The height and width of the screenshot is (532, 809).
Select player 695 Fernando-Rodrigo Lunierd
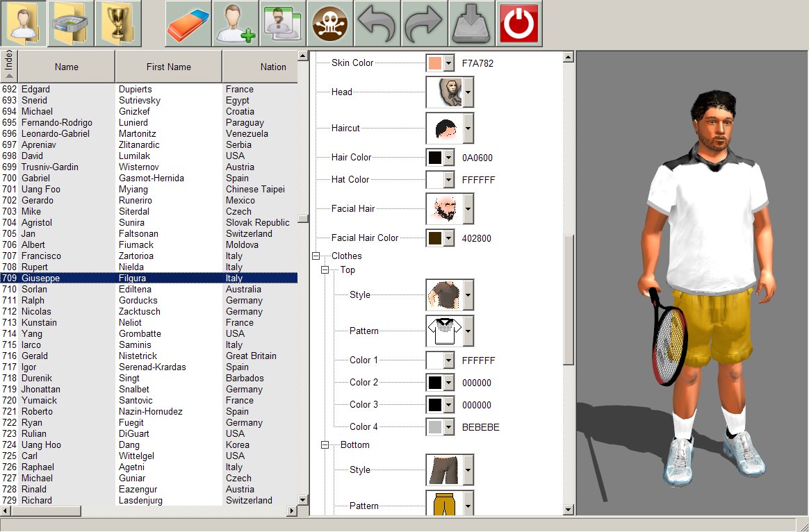click(149, 123)
